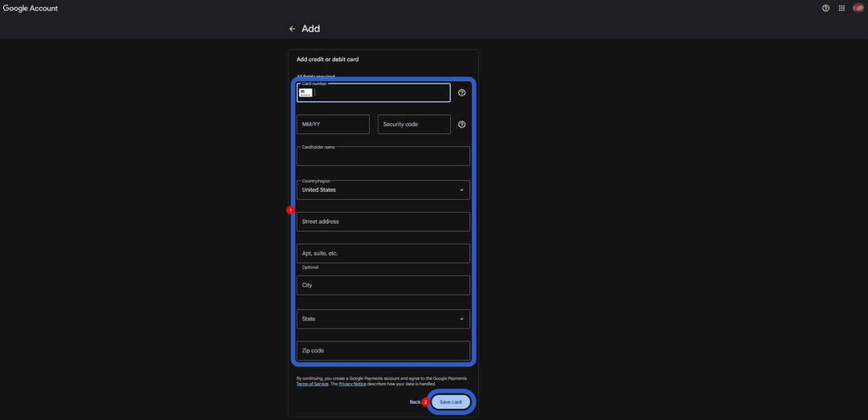The width and height of the screenshot is (868, 420).
Task: Focus the Card number field
Action: point(374,92)
